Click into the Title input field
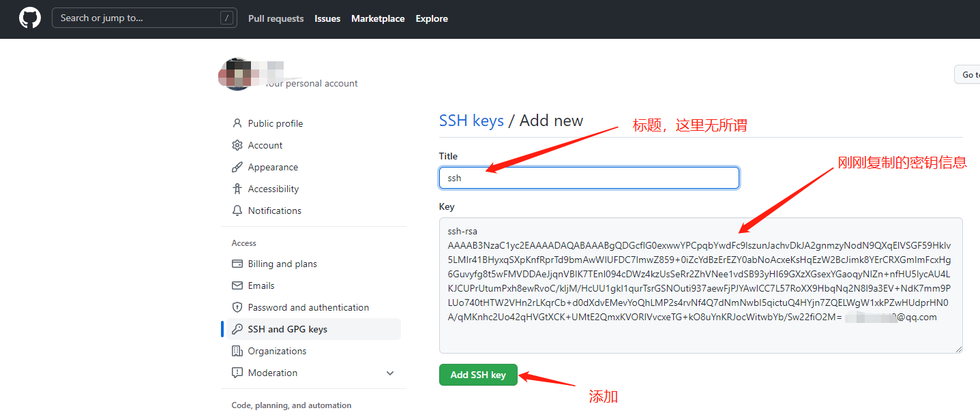The image size is (980, 419). [589, 178]
